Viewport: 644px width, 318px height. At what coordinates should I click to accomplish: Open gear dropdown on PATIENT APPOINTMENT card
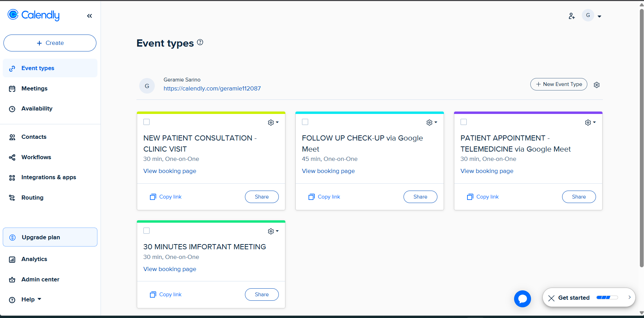click(590, 123)
